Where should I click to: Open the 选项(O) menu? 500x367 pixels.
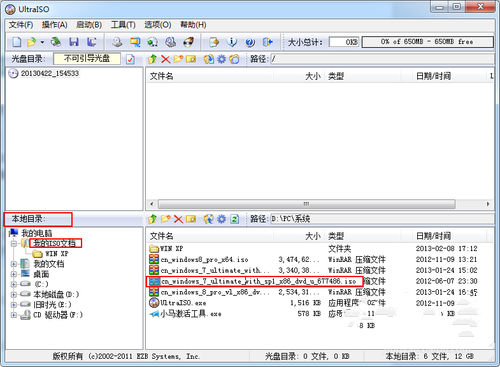point(158,25)
